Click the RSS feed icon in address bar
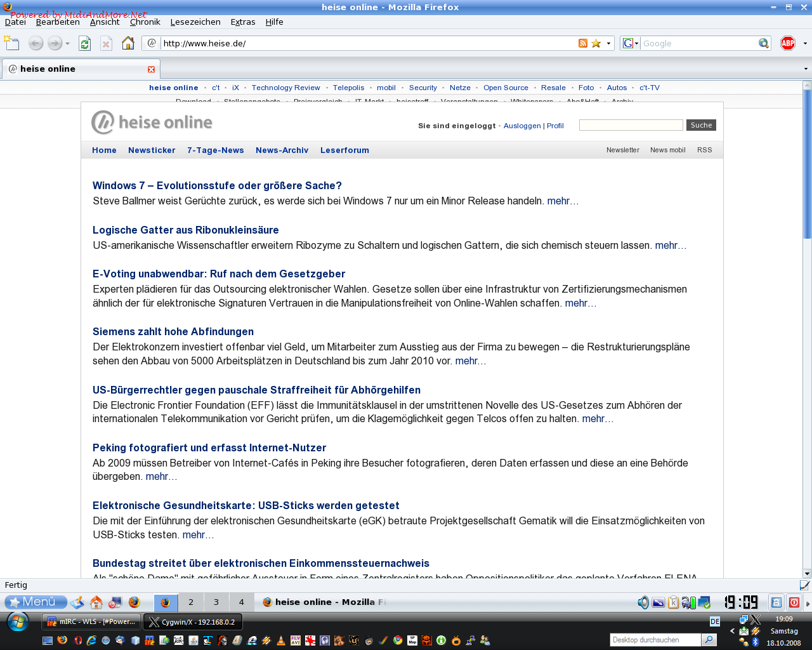 click(x=582, y=43)
